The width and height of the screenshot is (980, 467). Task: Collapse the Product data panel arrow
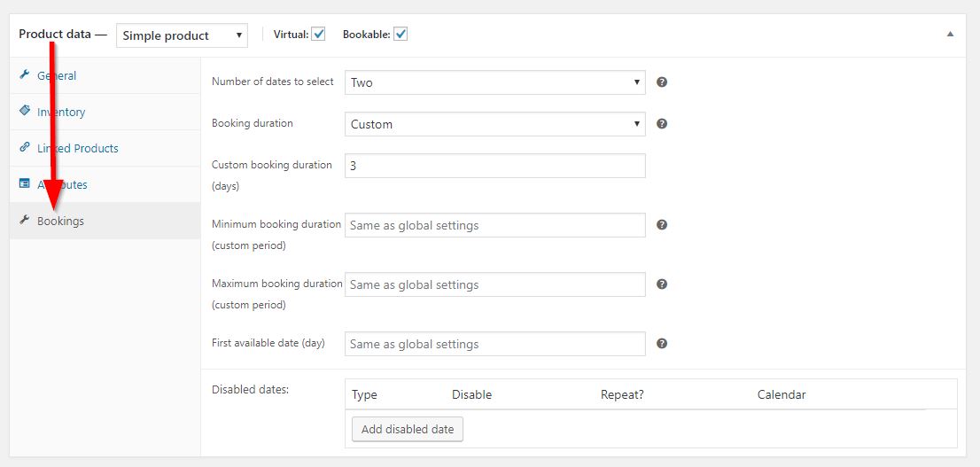(x=950, y=35)
